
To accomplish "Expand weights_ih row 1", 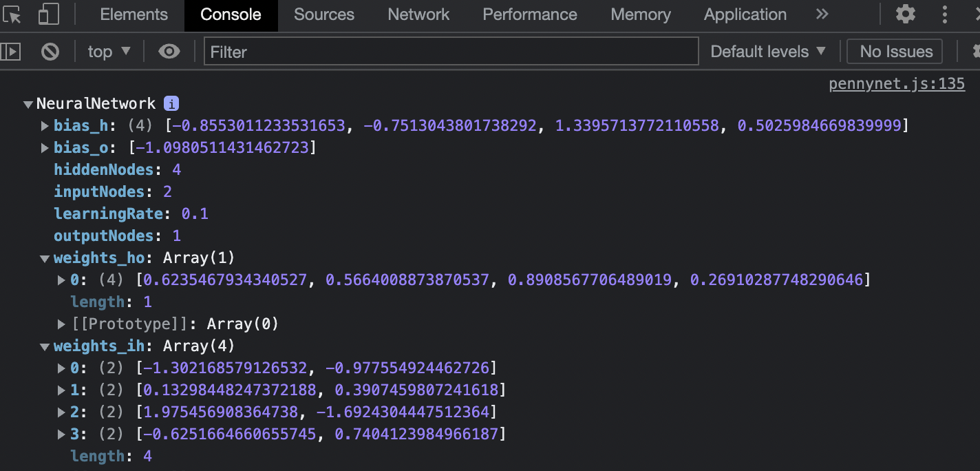I will point(62,390).
